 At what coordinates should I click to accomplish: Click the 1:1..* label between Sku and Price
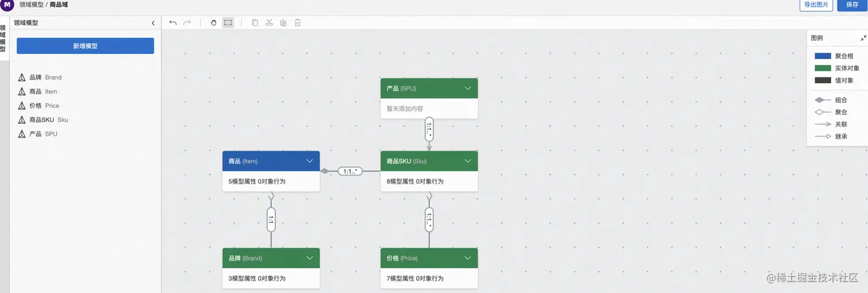(429, 219)
